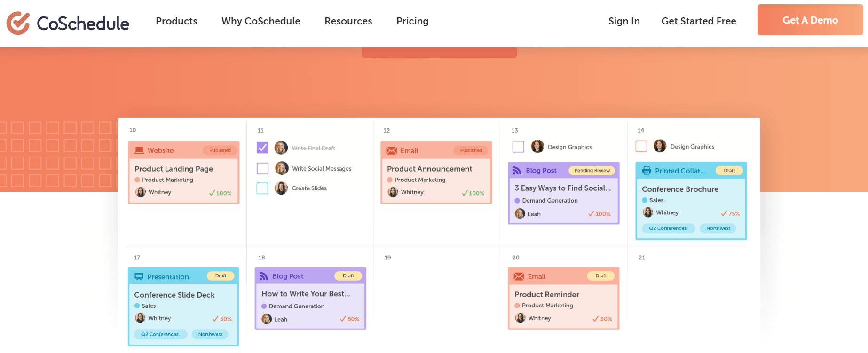
Task: Click avatar beside Design Graphics on day 13
Action: [x=537, y=147]
